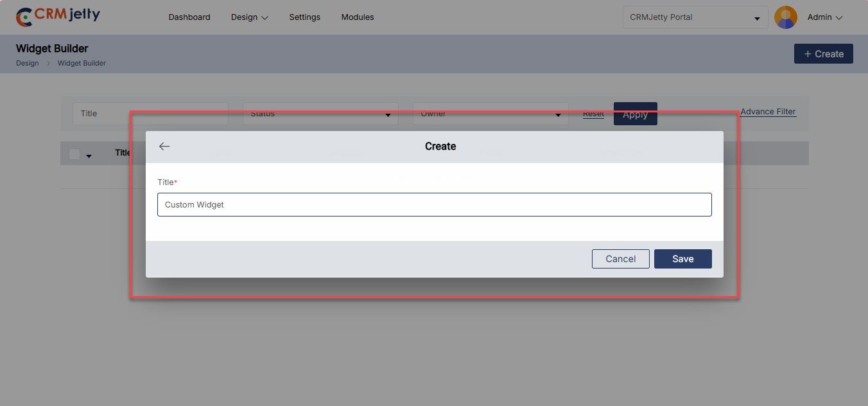Image resolution: width=868 pixels, height=406 pixels.
Task: Click the user avatar picture
Action: 785,17
